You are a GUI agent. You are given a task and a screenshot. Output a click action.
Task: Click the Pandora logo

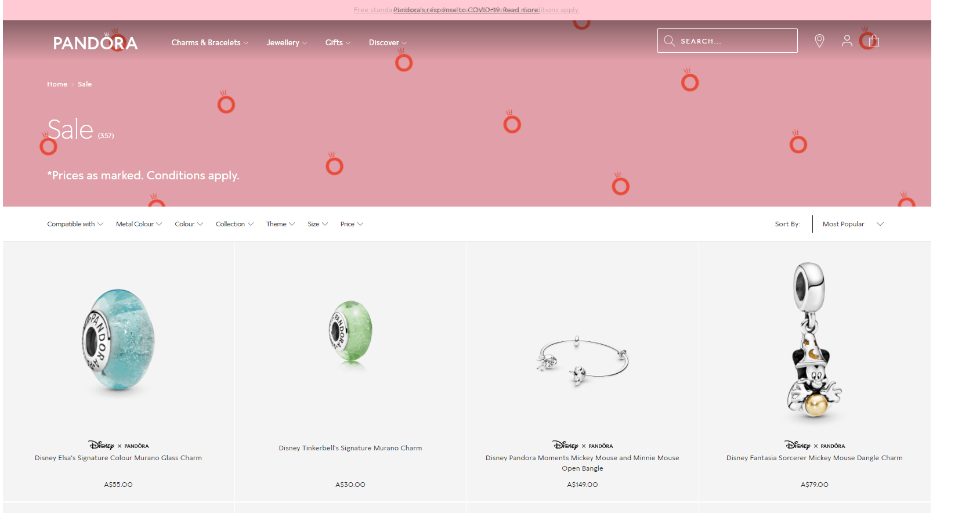pyautogui.click(x=95, y=42)
